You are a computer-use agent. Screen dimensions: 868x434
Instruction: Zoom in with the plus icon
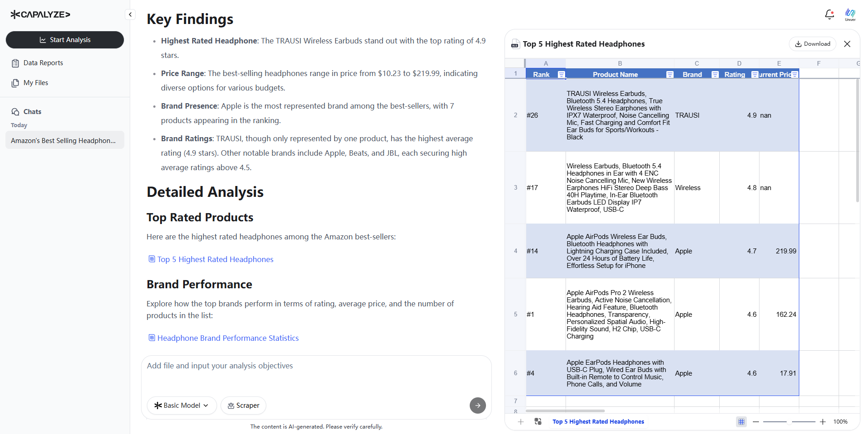click(x=823, y=422)
